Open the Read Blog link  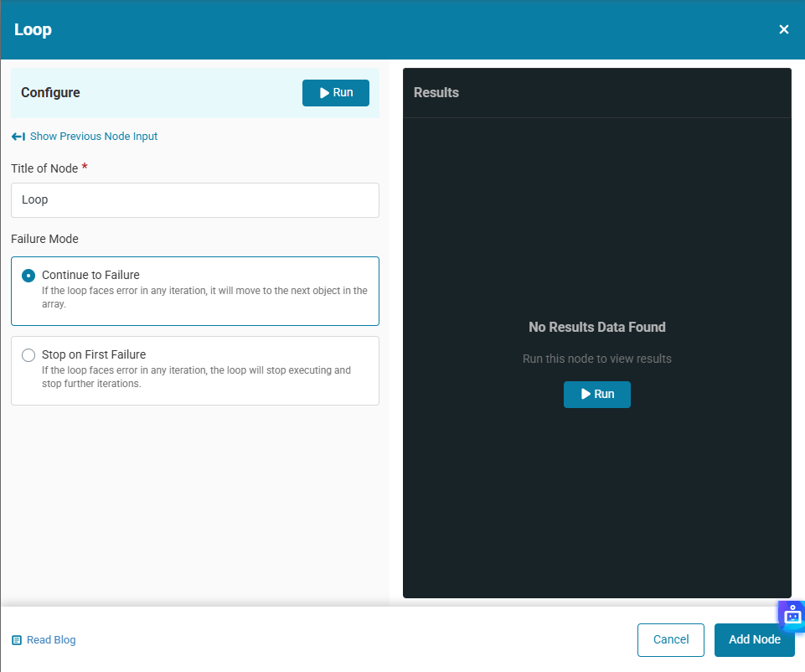pyautogui.click(x=51, y=640)
